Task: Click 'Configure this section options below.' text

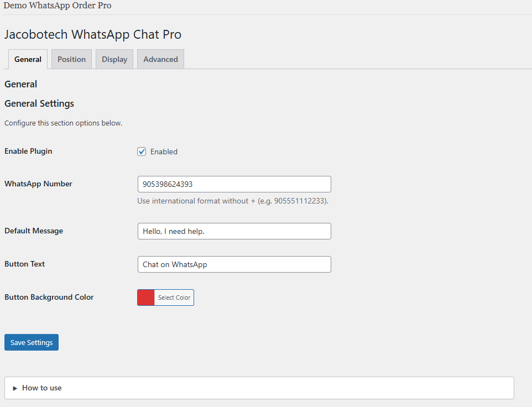Action: click(x=63, y=123)
